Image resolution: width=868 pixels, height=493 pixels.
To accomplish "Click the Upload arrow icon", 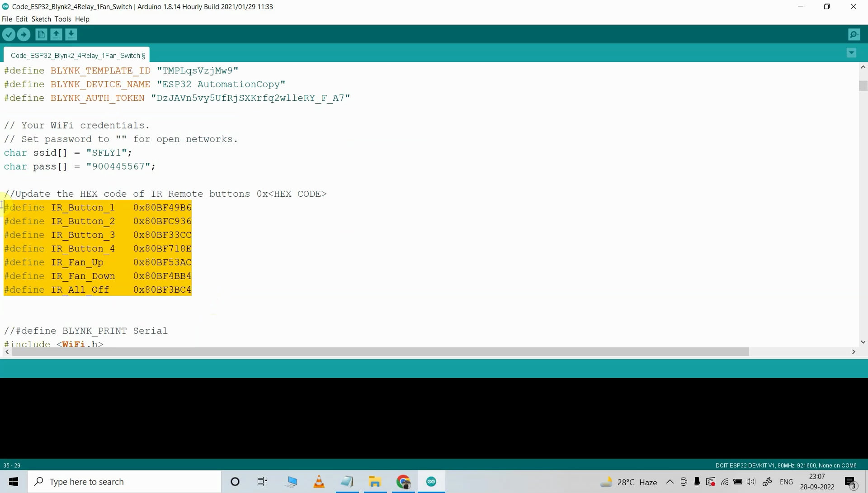I will pyautogui.click(x=24, y=34).
